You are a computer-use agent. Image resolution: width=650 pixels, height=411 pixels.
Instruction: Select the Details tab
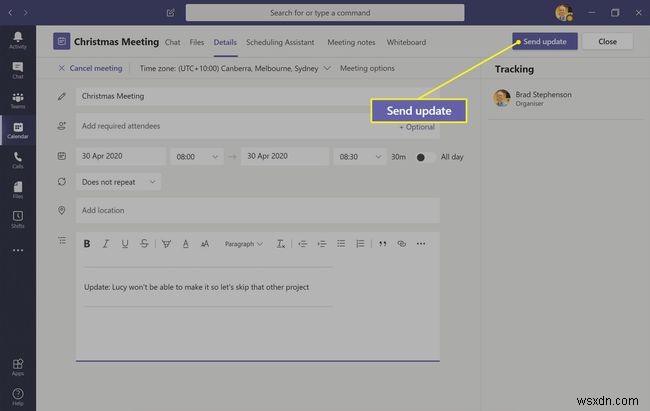coord(225,42)
